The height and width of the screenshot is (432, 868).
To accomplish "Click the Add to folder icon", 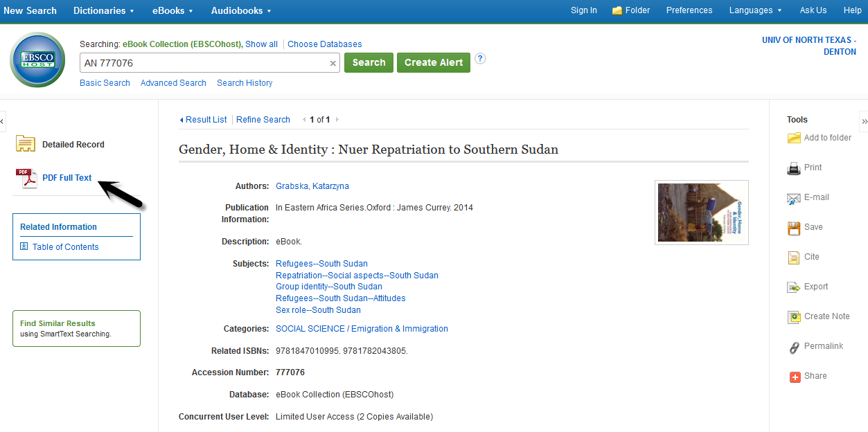I will pyautogui.click(x=794, y=138).
